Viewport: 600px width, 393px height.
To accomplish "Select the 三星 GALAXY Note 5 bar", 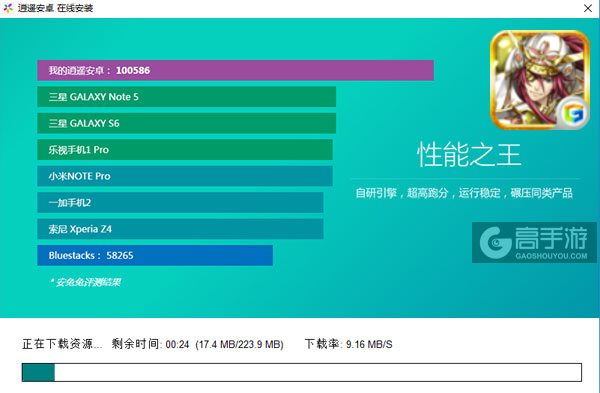I will click(186, 97).
